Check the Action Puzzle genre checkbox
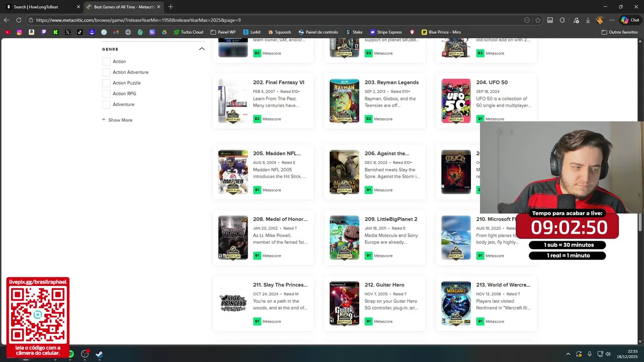Viewport: 644px width, 362px height. coord(106,83)
